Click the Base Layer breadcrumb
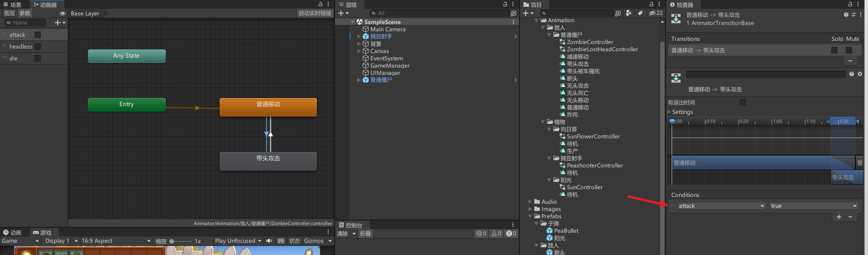 85,14
